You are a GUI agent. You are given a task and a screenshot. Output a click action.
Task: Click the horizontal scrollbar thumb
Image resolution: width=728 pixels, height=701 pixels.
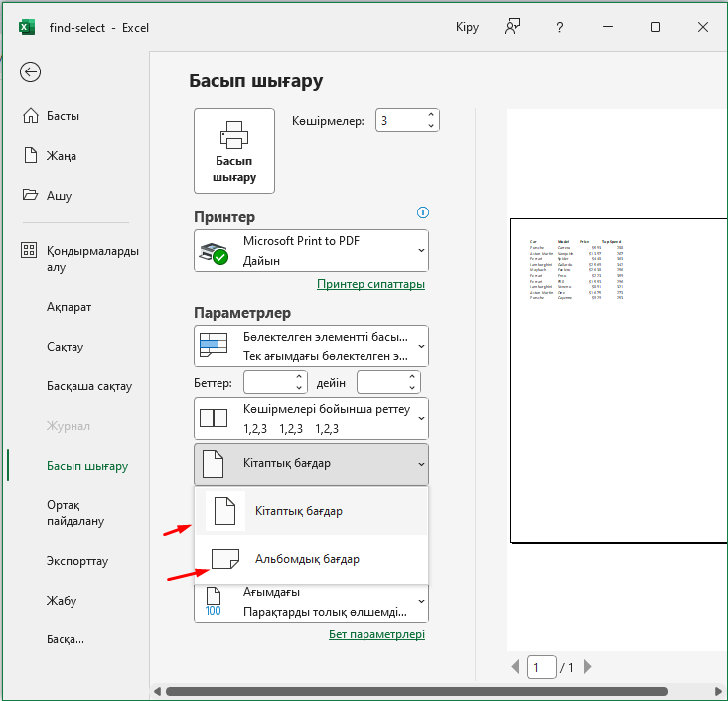417,691
